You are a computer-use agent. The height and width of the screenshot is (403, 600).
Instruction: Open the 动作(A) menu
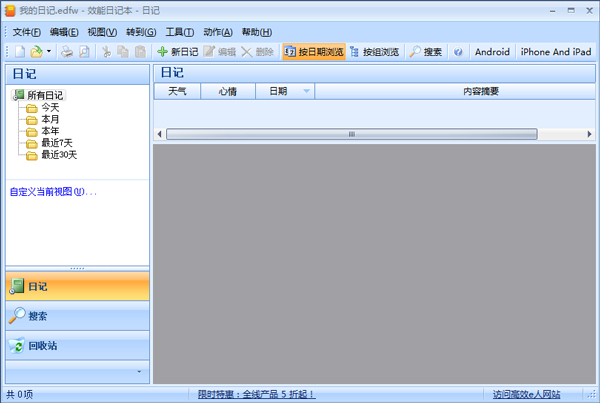point(218,32)
